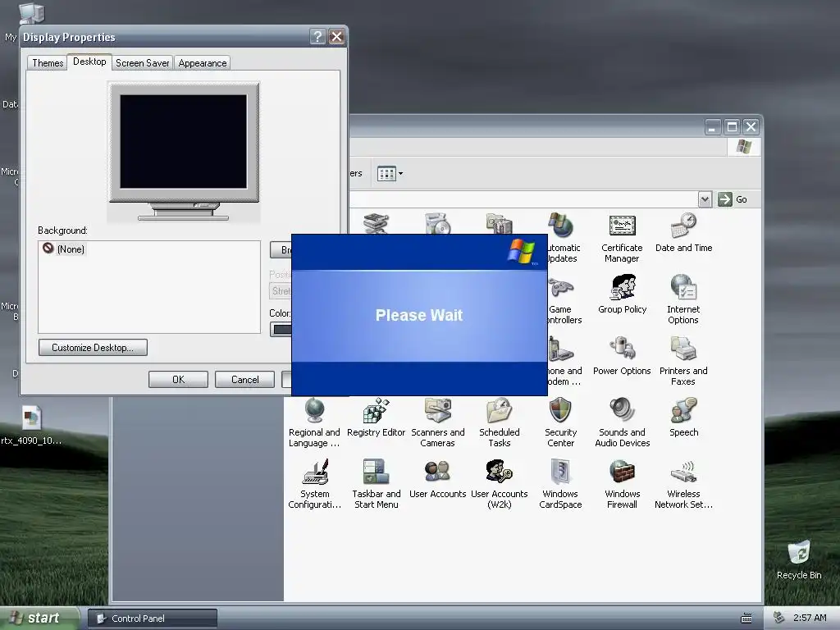
Task: Click the keyboard icon in taskbar
Action: coord(746,619)
